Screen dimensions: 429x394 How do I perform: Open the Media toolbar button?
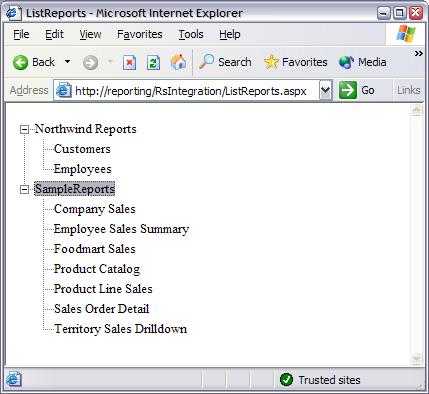tap(363, 62)
